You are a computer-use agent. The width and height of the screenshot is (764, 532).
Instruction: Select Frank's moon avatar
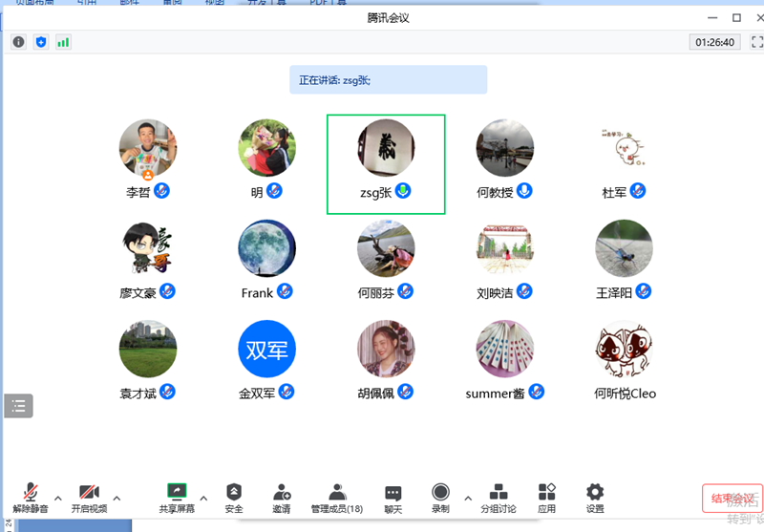[267, 248]
